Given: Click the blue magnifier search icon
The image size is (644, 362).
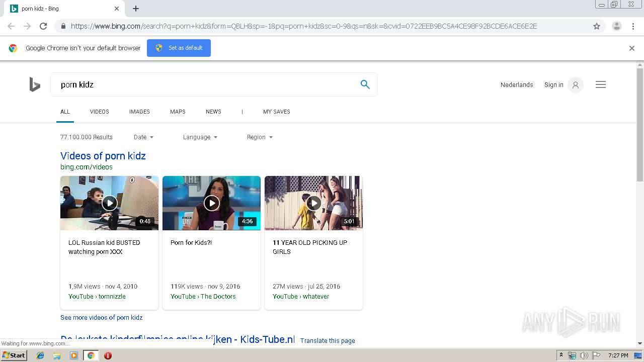Looking at the screenshot, I should 365,84.
